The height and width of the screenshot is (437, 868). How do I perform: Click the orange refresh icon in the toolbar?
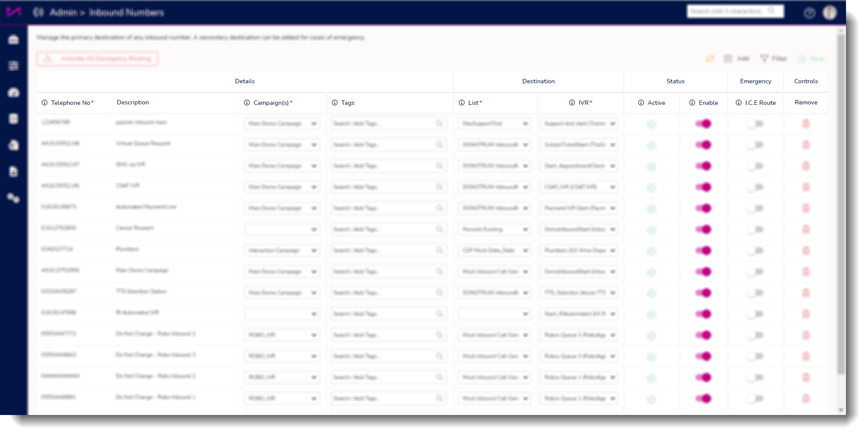710,59
